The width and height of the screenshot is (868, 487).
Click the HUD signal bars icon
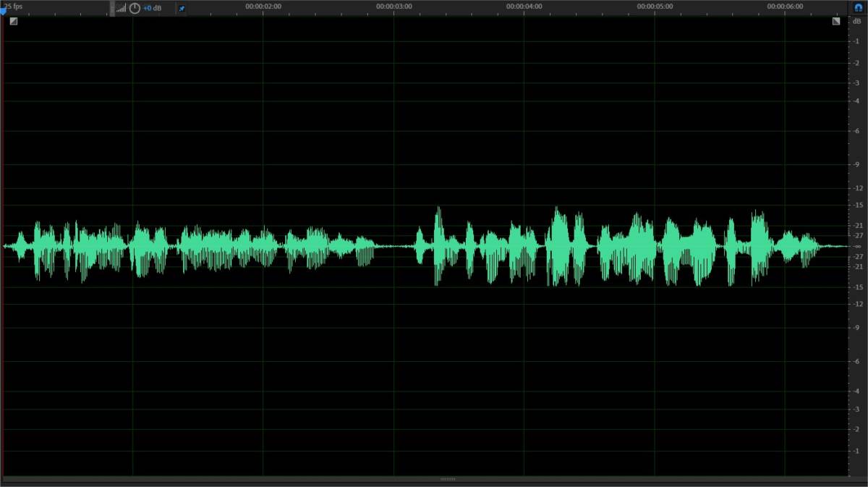point(121,8)
